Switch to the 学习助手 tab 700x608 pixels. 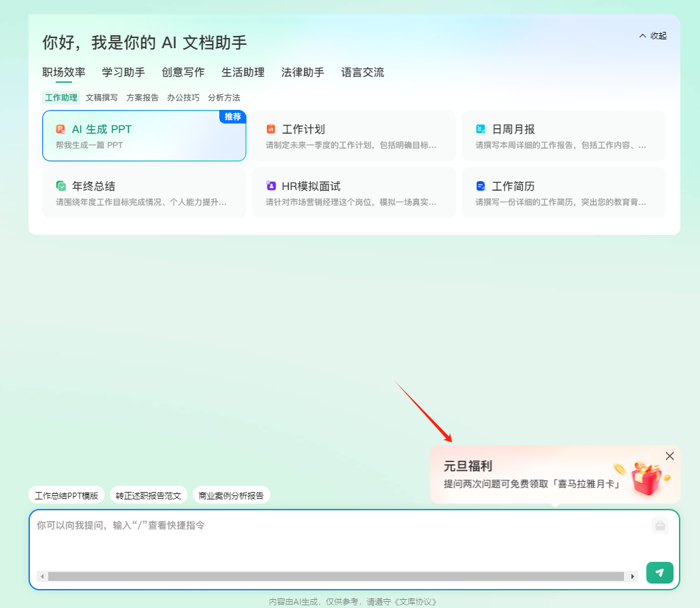coord(123,72)
